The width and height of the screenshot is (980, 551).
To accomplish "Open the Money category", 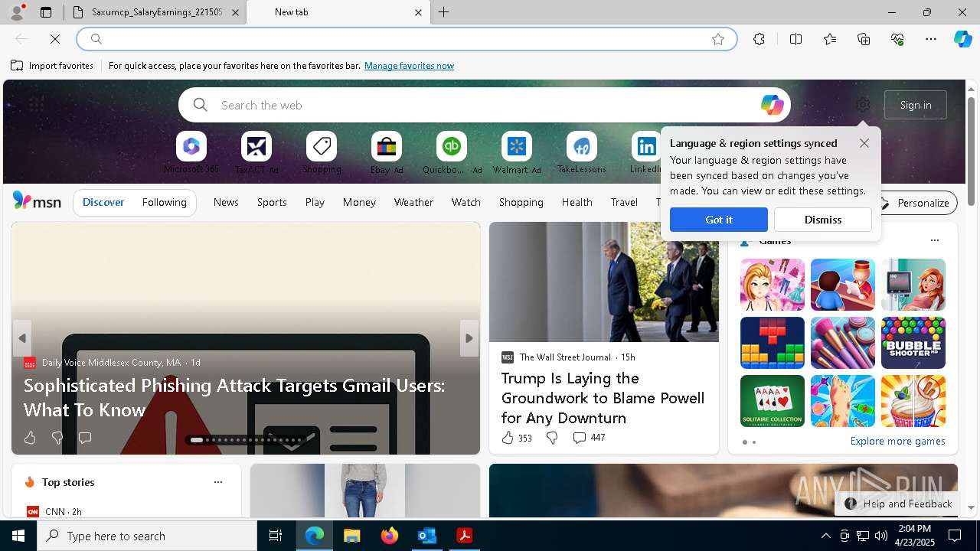I will click(359, 202).
